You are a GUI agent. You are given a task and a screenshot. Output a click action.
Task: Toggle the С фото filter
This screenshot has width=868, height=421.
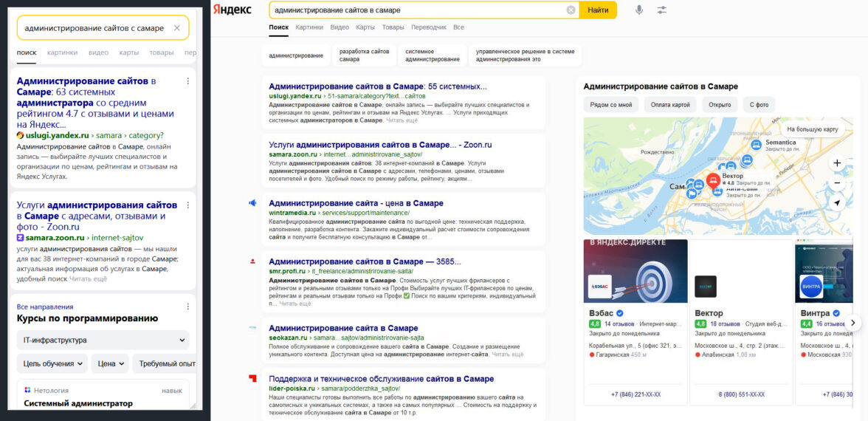pyautogui.click(x=759, y=105)
